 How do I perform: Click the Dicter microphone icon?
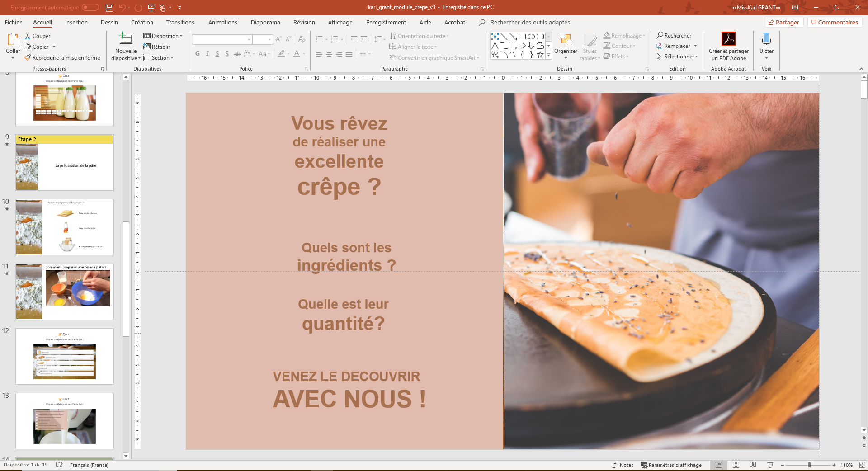(766, 39)
